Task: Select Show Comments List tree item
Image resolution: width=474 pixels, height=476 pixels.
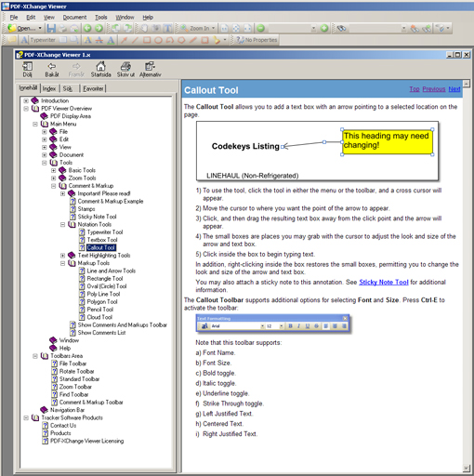Action: point(101,333)
